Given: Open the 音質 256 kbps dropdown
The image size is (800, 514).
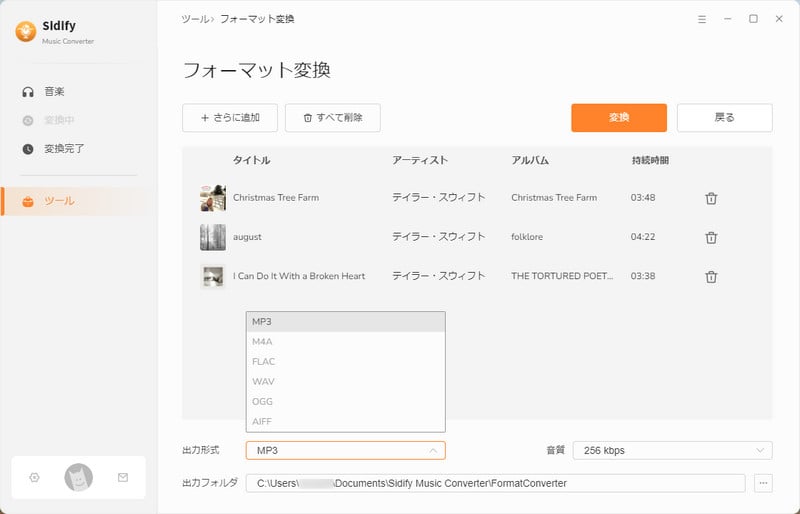Looking at the screenshot, I should tap(672, 451).
